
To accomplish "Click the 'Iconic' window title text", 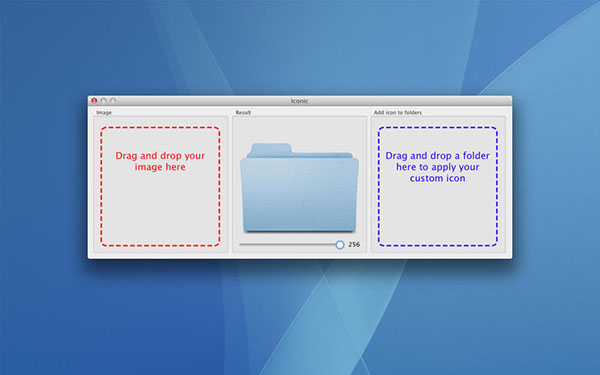I will [x=299, y=101].
